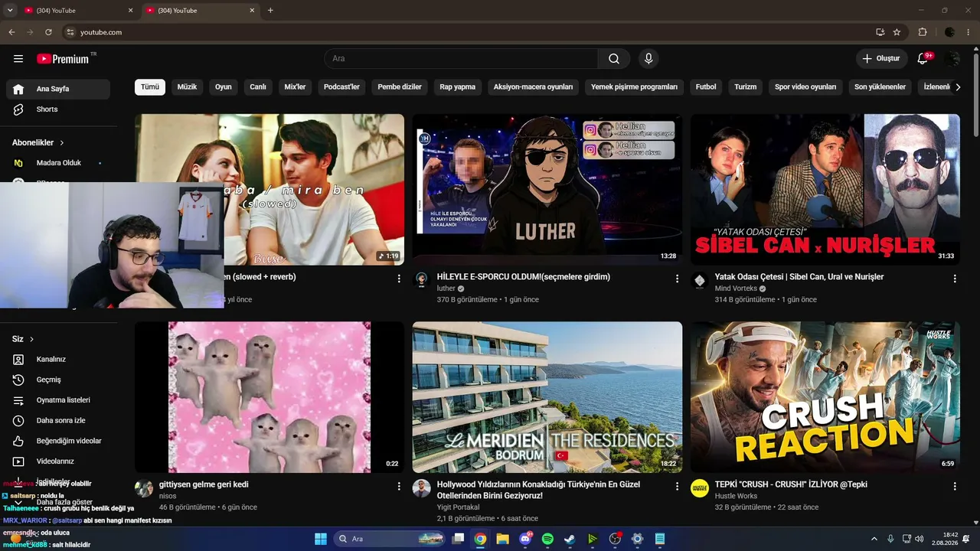This screenshot has height=551, width=980.
Task: Open volume control in system tray
Action: (920, 539)
